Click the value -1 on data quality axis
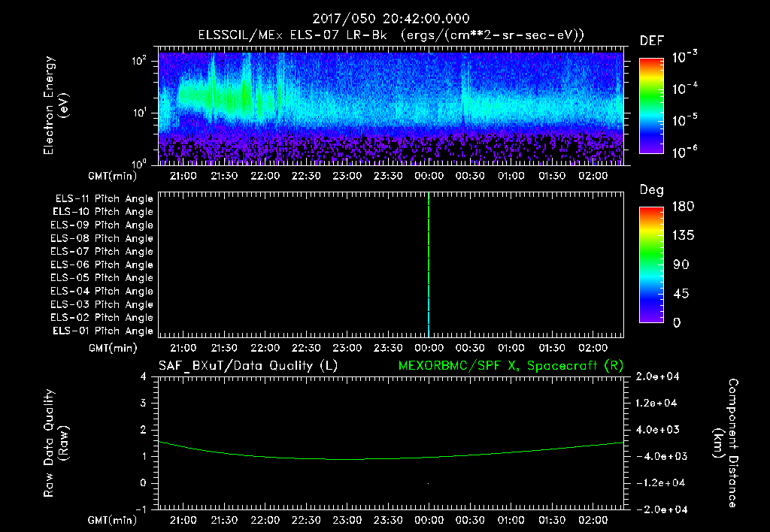This screenshot has height=532, width=770. [x=141, y=509]
